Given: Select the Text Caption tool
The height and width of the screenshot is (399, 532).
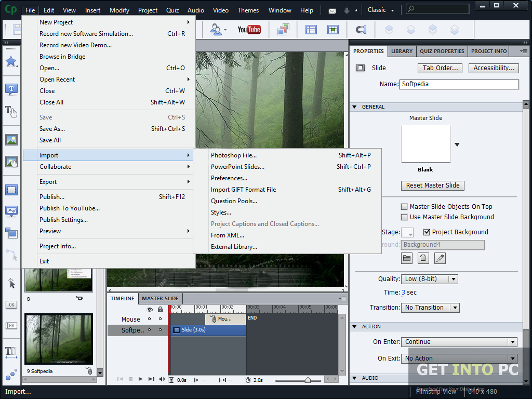Looking at the screenshot, I should pyautogui.click(x=11, y=89).
